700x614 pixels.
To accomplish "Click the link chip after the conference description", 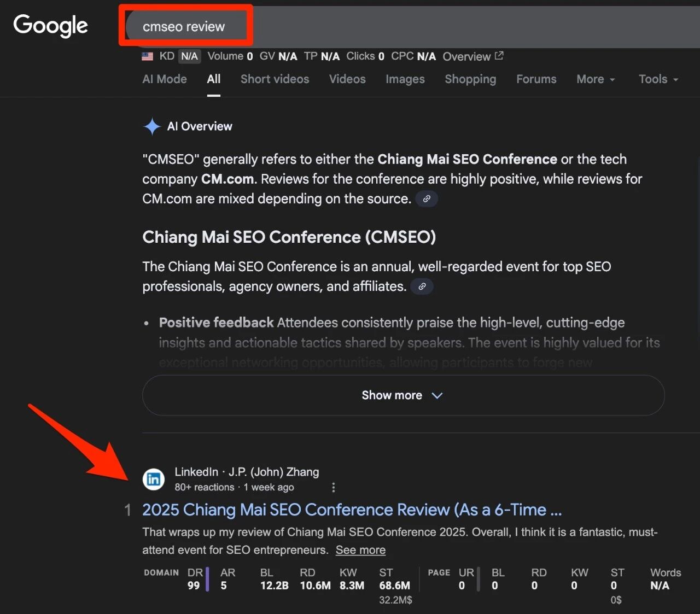I will pos(422,286).
